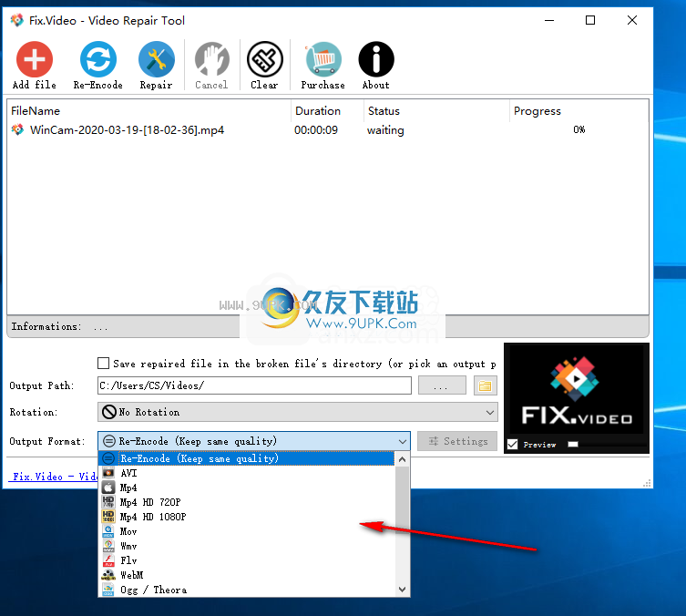Viewport: 686px width, 616px height.
Task: Start the Repair tool icon
Action: click(x=156, y=59)
